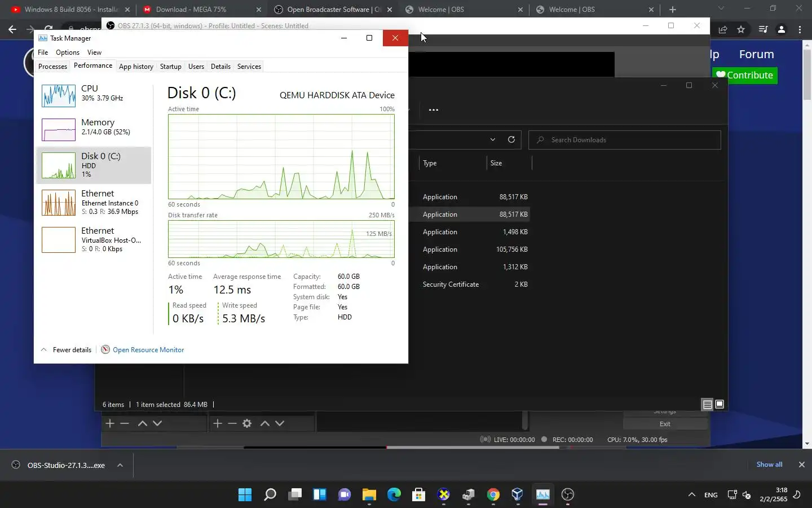Sort File Explorer by Size column
This screenshot has width=812, height=508.
509,163
